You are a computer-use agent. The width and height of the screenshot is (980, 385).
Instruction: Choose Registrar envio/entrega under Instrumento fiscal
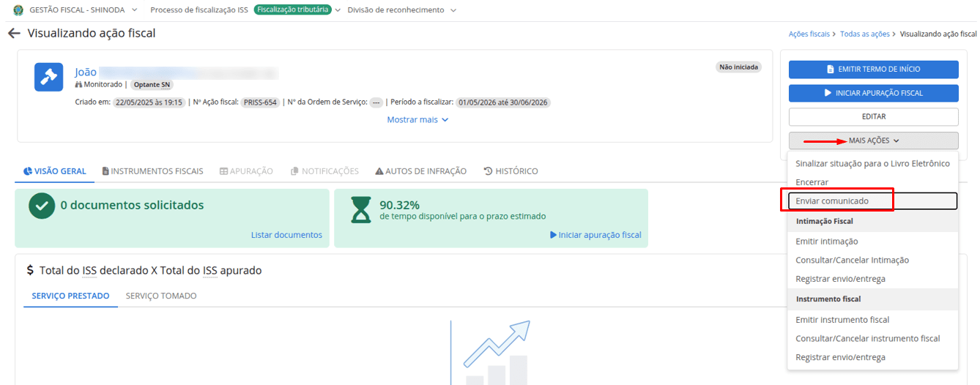(x=872, y=357)
